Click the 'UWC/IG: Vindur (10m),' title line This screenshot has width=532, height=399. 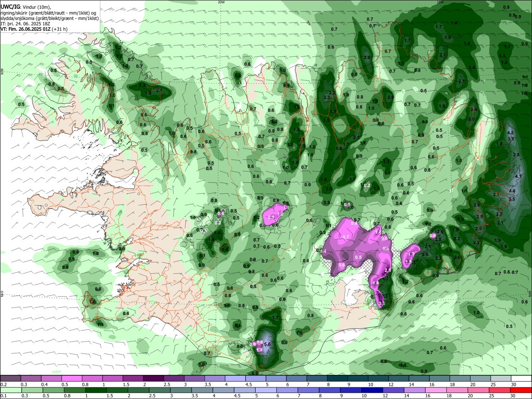26,7
